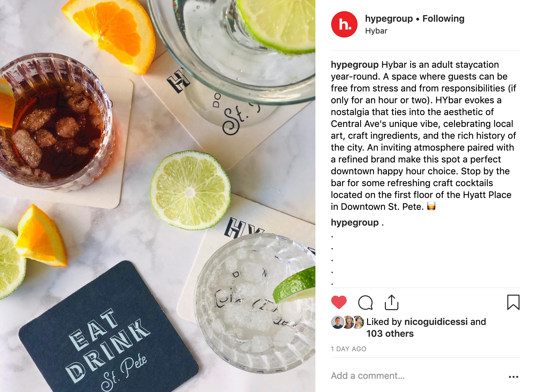
Task: Click the third liker's avatar thumbnail
Action: point(359,322)
